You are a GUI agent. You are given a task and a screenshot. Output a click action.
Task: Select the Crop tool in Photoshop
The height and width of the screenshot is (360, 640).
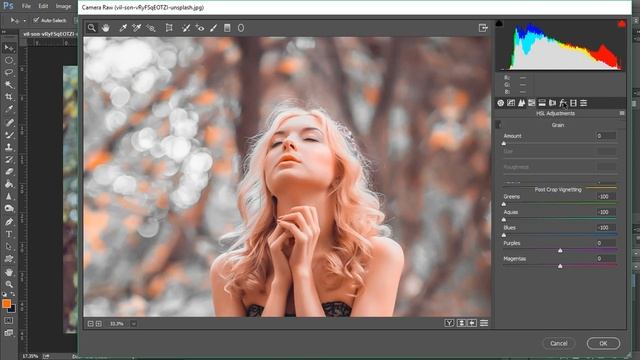[x=9, y=97]
